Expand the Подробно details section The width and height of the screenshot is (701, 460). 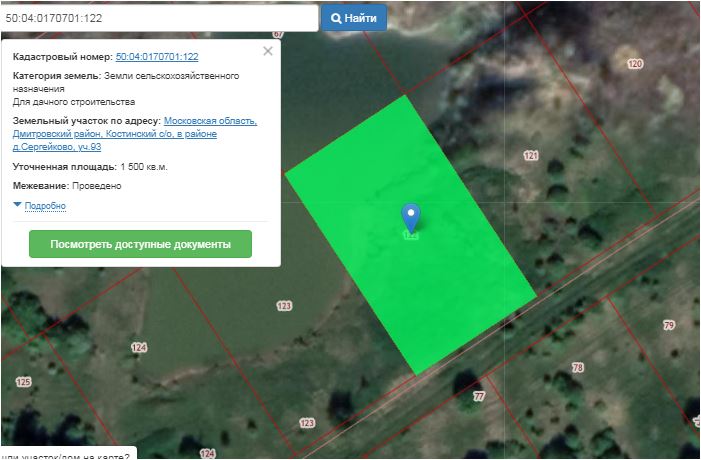44,206
